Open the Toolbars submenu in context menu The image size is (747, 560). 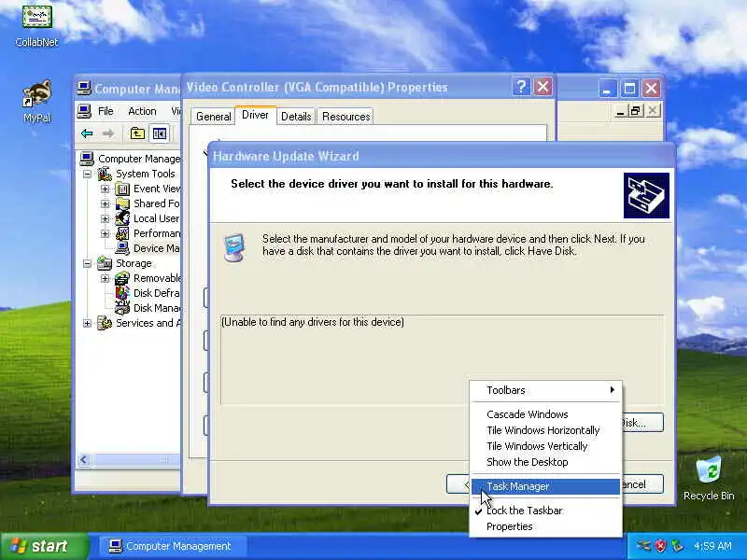(546, 390)
